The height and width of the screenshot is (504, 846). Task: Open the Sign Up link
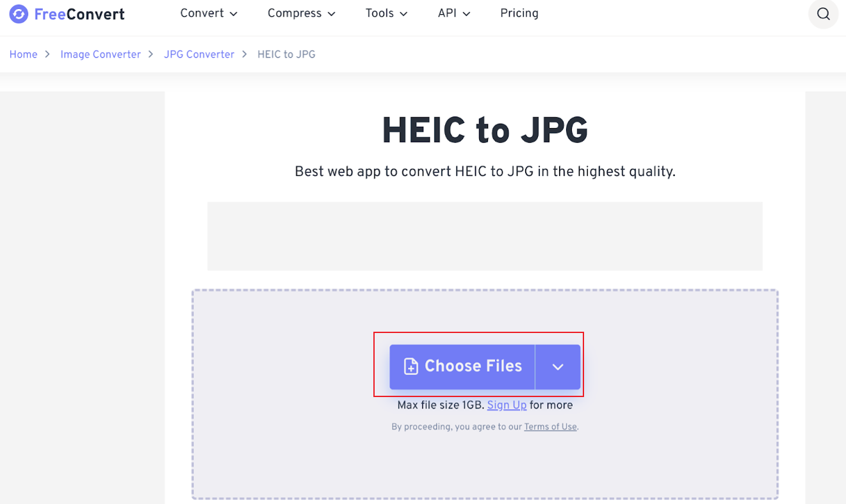point(507,405)
